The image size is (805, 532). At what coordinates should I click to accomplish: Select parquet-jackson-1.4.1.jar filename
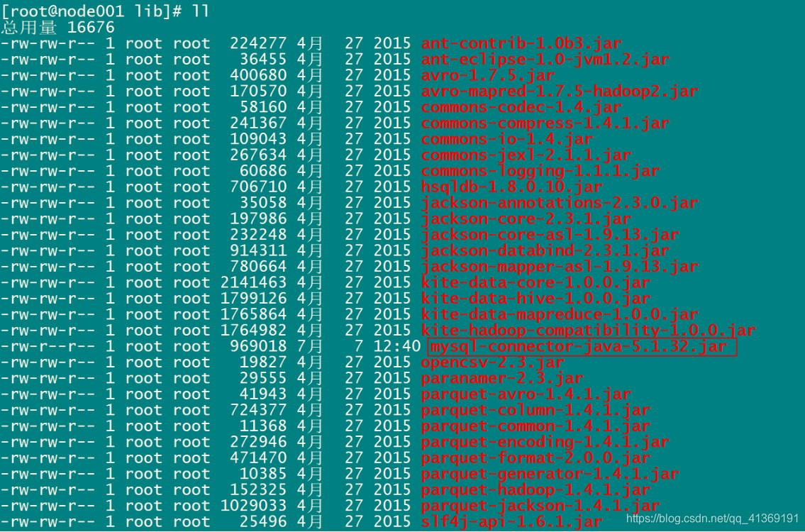[540, 506]
